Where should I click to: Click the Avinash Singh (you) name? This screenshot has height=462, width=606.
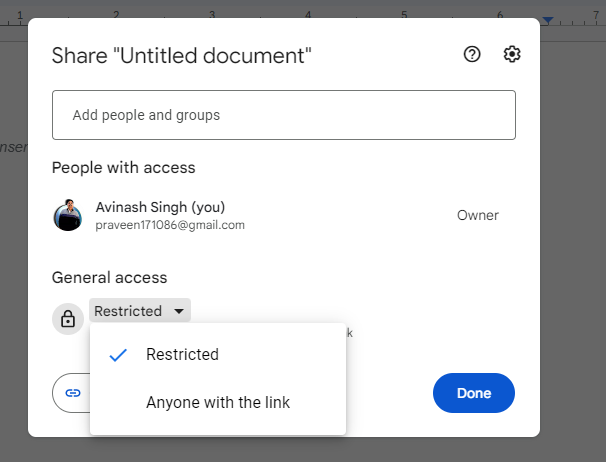tap(160, 207)
